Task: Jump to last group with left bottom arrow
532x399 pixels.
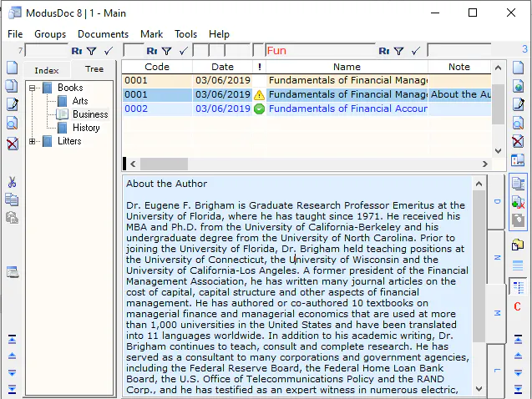Action: [x=12, y=389]
